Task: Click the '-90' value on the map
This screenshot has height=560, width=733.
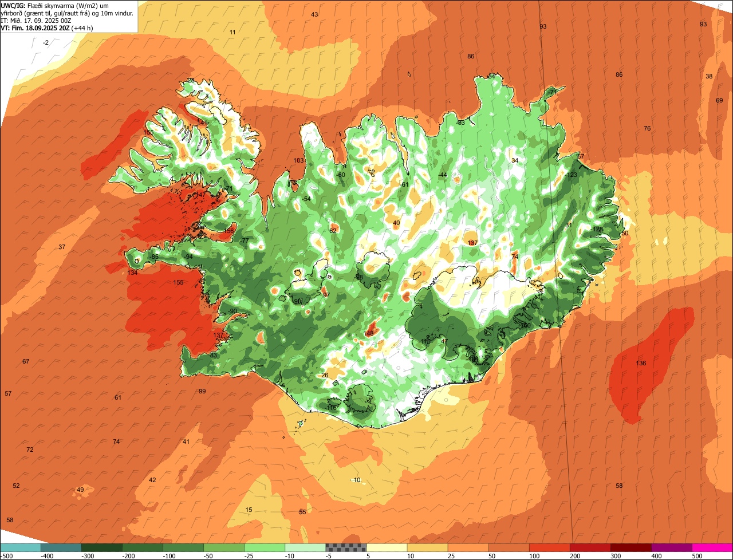Action: click(x=232, y=311)
